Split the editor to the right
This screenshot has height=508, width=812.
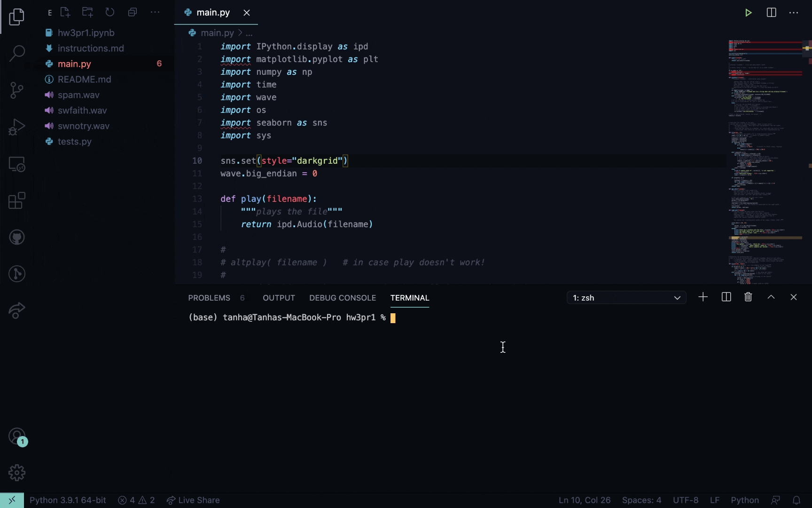click(771, 13)
